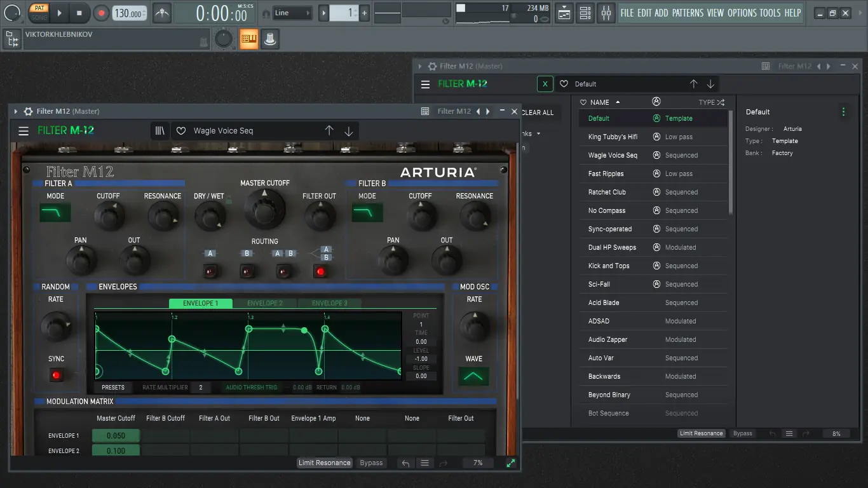
Task: Sort preset list by NAME column
Action: 600,102
